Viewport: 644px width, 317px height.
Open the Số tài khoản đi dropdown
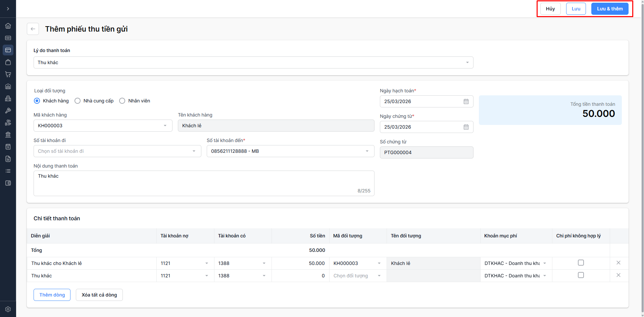point(117,151)
